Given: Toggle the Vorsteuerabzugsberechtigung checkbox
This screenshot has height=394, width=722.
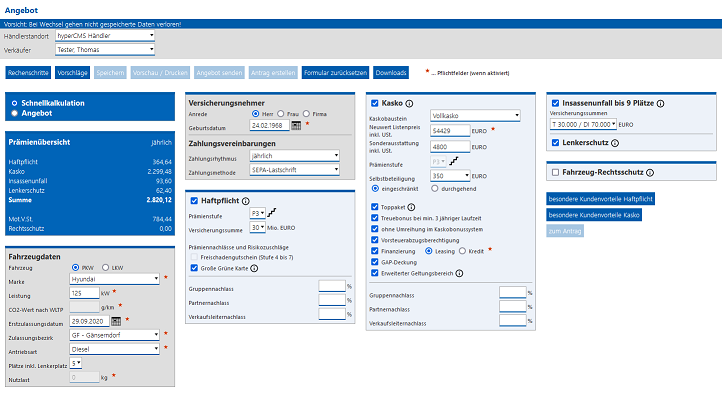Looking at the screenshot, I should tap(375, 240).
